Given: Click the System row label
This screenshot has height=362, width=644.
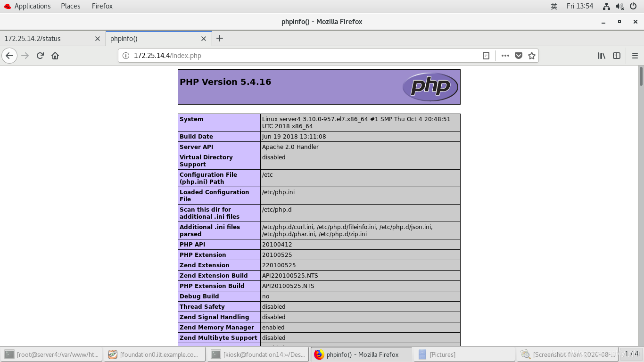Looking at the screenshot, I should pos(191,119).
